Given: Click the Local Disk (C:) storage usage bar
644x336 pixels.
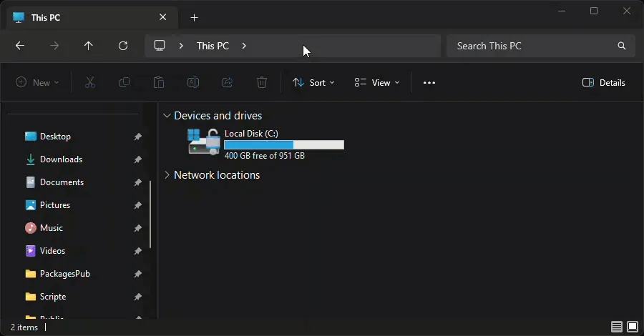Looking at the screenshot, I should [284, 145].
